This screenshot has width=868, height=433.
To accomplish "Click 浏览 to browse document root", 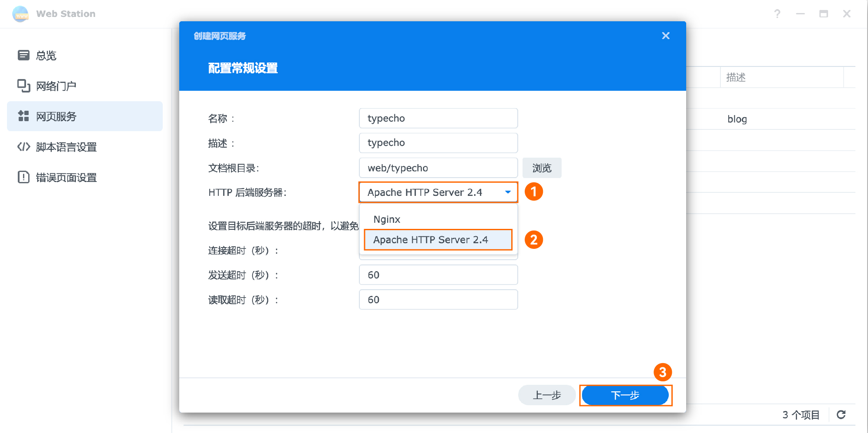I will point(542,168).
